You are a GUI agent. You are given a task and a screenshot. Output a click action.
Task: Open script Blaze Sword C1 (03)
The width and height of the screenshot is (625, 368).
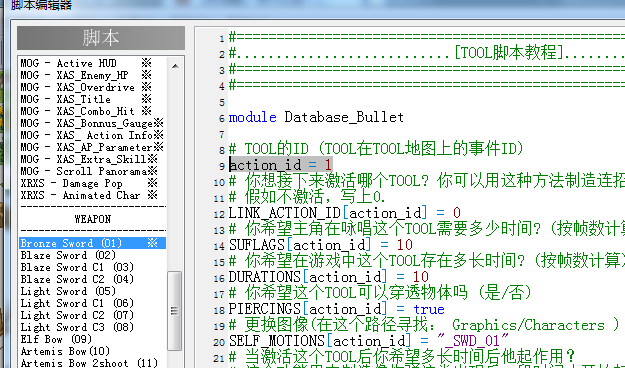[92, 267]
